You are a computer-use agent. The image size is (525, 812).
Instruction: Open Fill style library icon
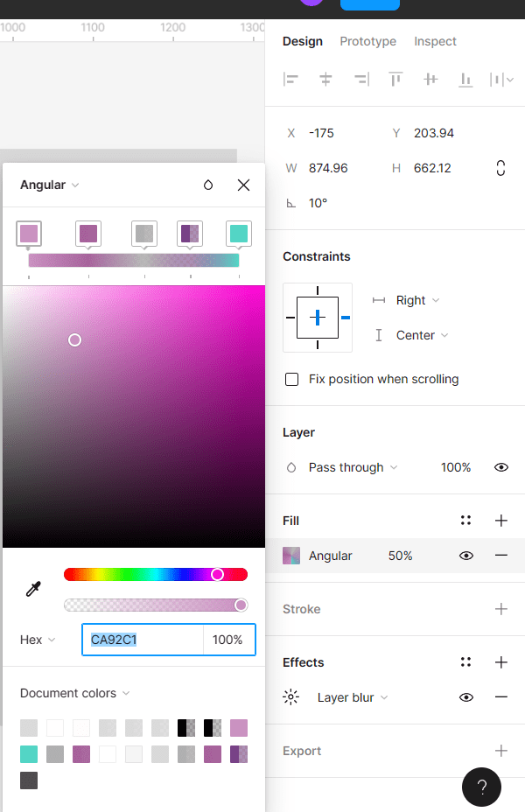466,521
